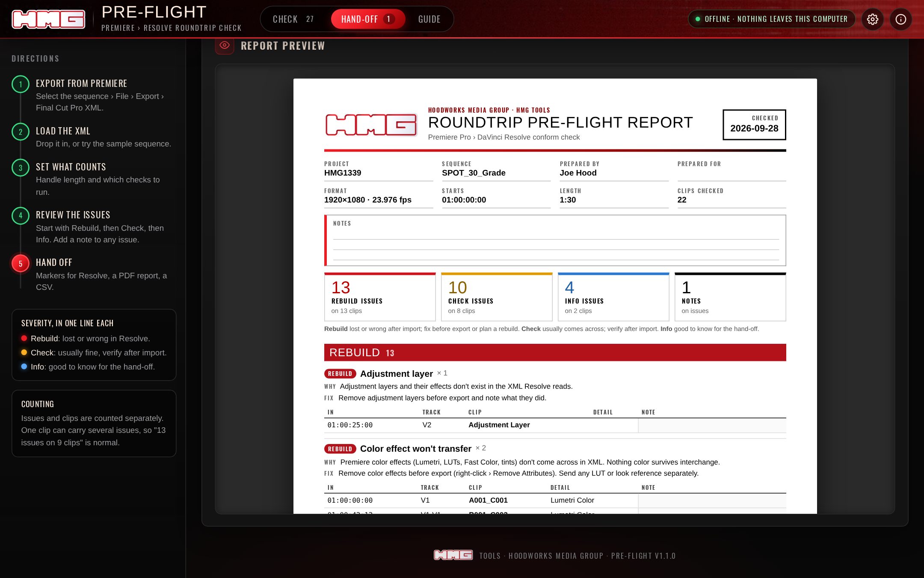Click the format value 1920×1080 · 23.976 fps
The image size is (924, 578).
[x=368, y=200]
